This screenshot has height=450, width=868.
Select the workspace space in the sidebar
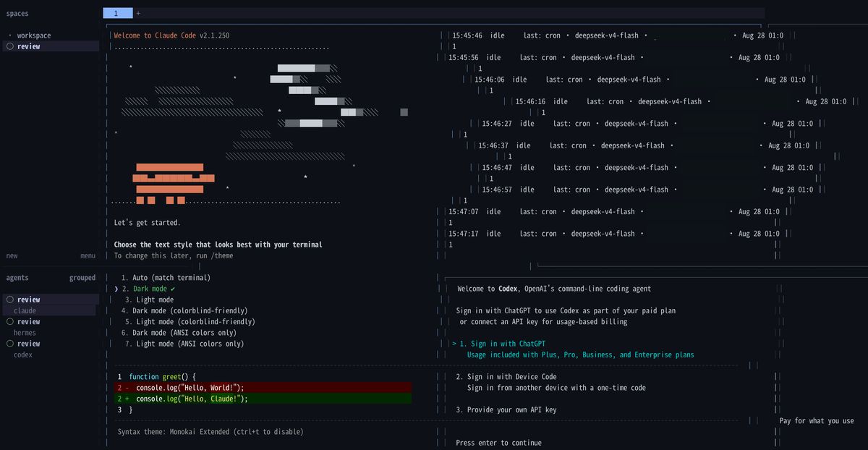pyautogui.click(x=34, y=35)
